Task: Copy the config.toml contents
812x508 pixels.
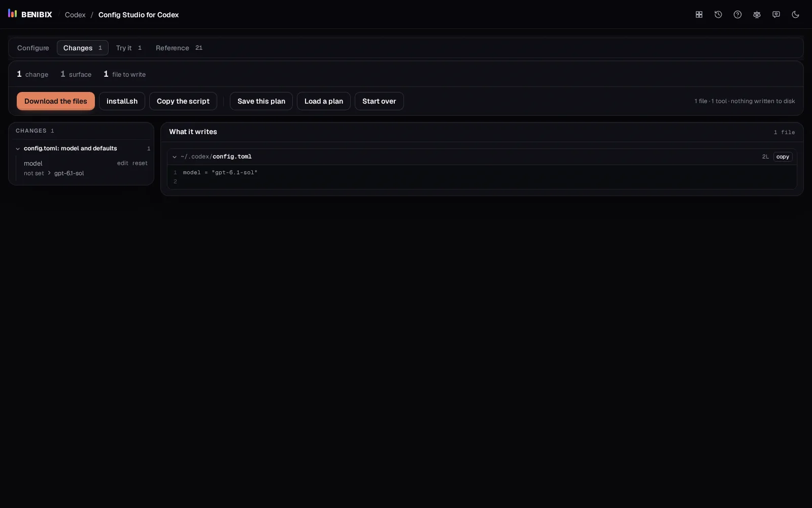Action: (783, 156)
